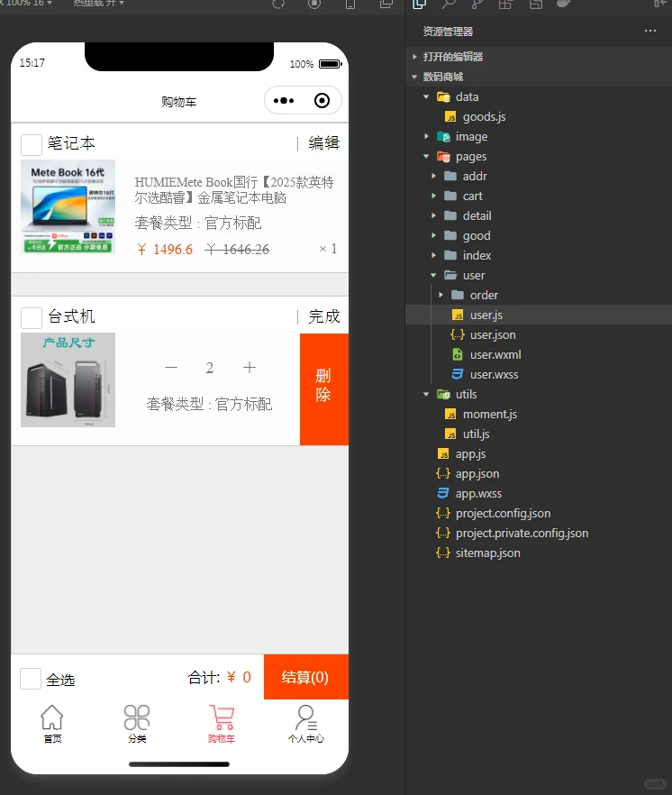Click the HUMIEMete Book product title
672x795 pixels.
pyautogui.click(x=234, y=189)
